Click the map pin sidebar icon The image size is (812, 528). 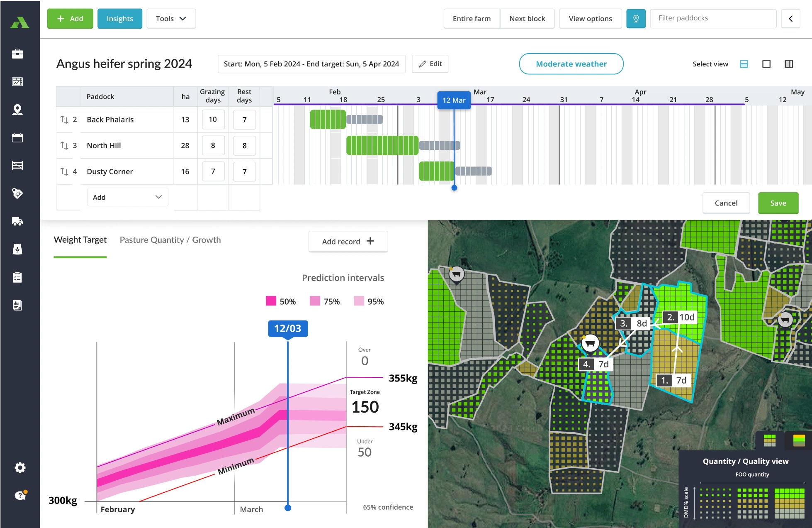tap(17, 110)
